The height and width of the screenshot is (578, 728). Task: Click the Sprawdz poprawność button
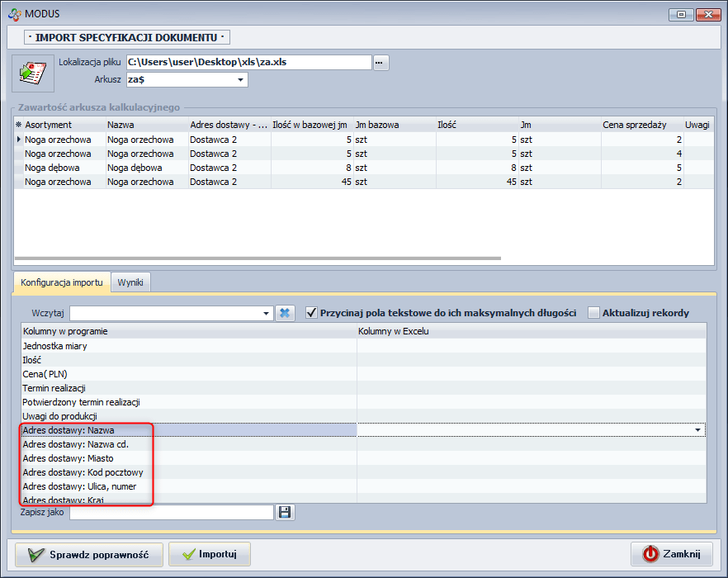89,554
